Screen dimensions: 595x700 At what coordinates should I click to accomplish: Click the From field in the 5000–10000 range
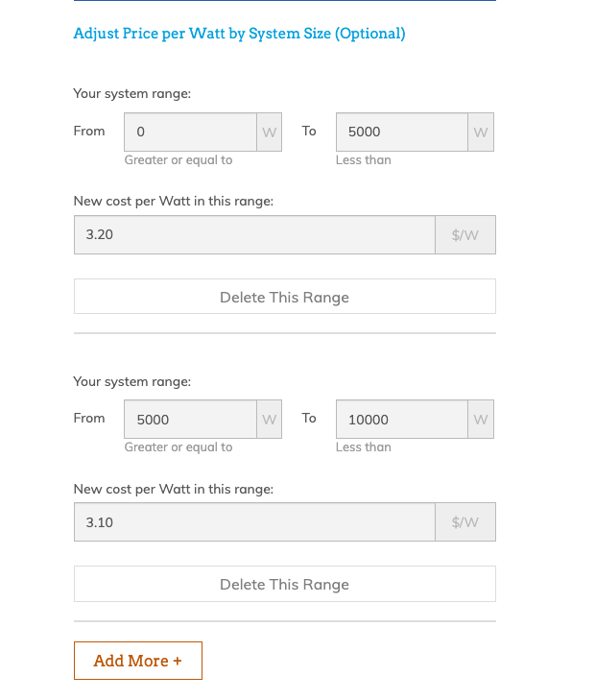pyautogui.click(x=190, y=420)
